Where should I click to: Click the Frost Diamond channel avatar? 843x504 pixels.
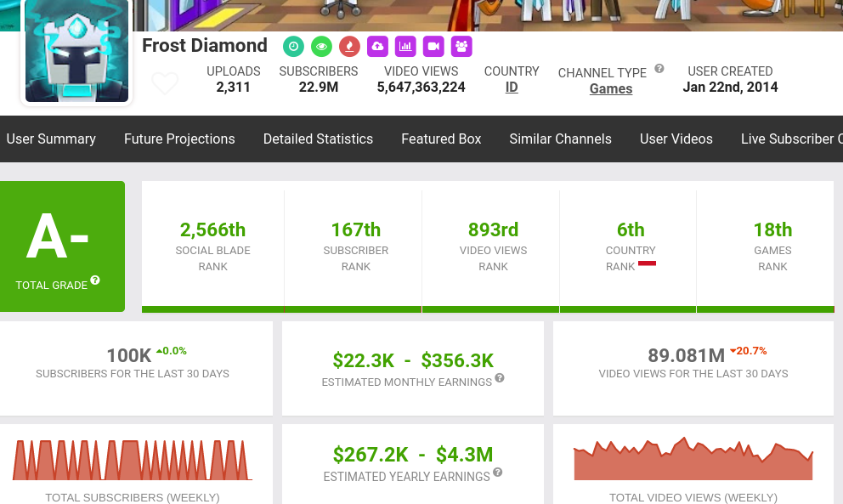coord(76,51)
